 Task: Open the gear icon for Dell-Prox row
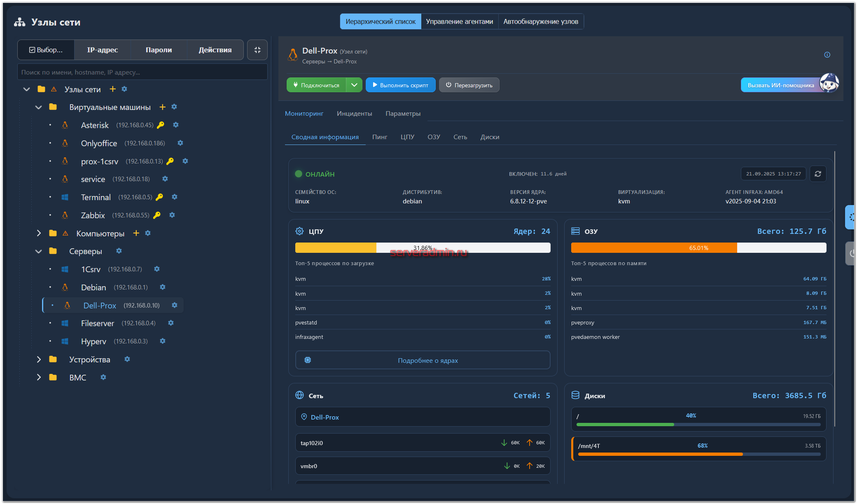pyautogui.click(x=175, y=305)
